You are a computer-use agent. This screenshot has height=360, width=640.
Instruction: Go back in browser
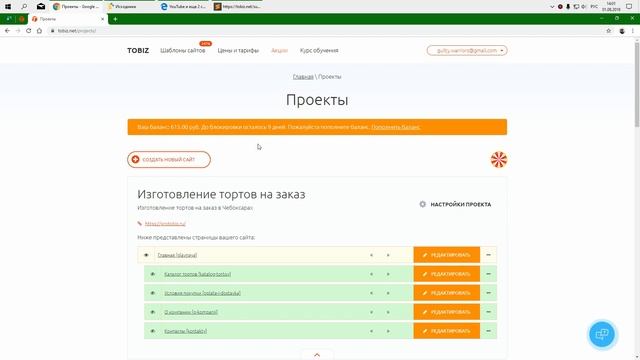[7, 31]
